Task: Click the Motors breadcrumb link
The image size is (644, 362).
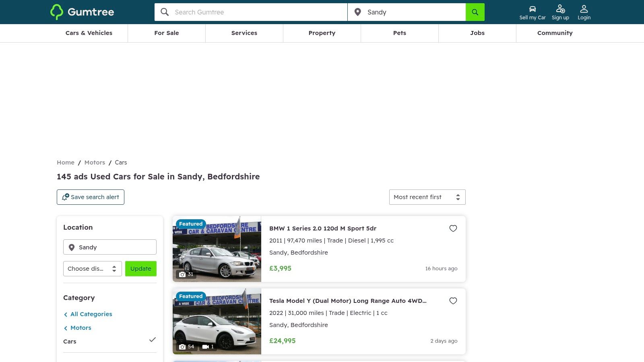Action: click(95, 162)
